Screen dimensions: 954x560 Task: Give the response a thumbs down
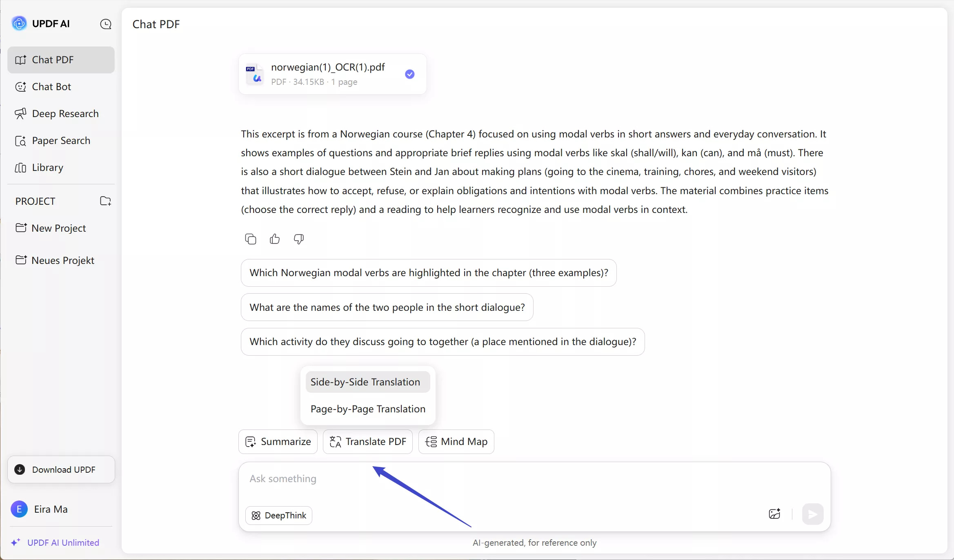298,239
